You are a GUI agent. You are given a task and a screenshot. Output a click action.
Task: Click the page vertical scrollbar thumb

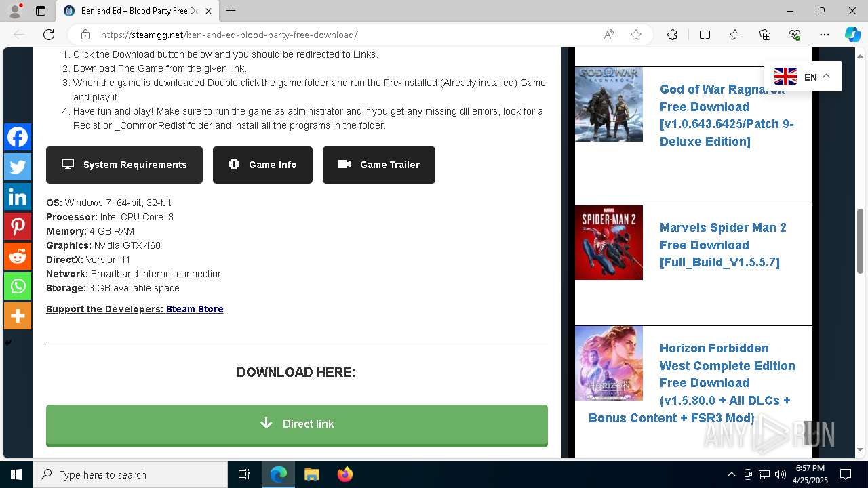[x=861, y=241]
